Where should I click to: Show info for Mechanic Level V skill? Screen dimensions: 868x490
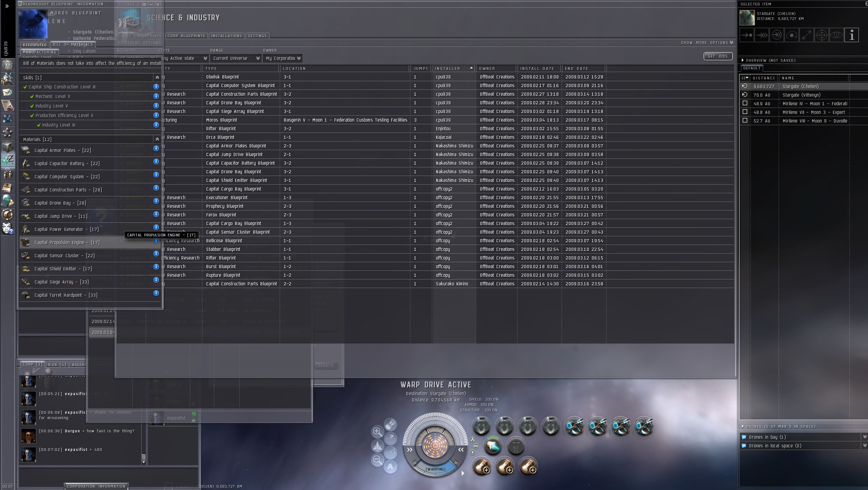[156, 96]
